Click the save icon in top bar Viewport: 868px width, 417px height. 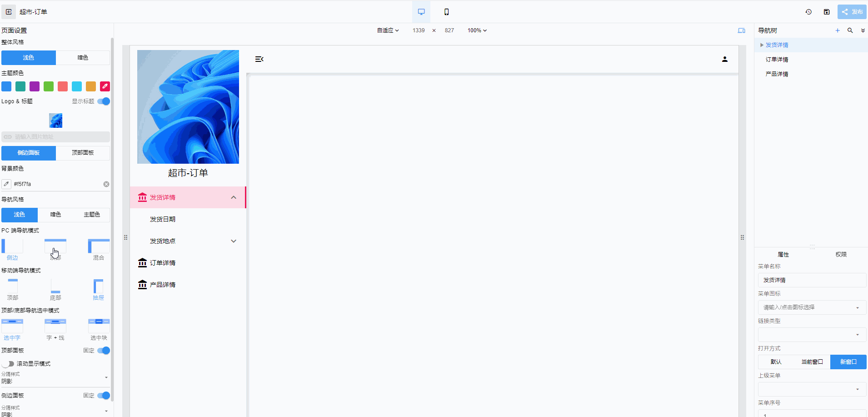pyautogui.click(x=827, y=12)
